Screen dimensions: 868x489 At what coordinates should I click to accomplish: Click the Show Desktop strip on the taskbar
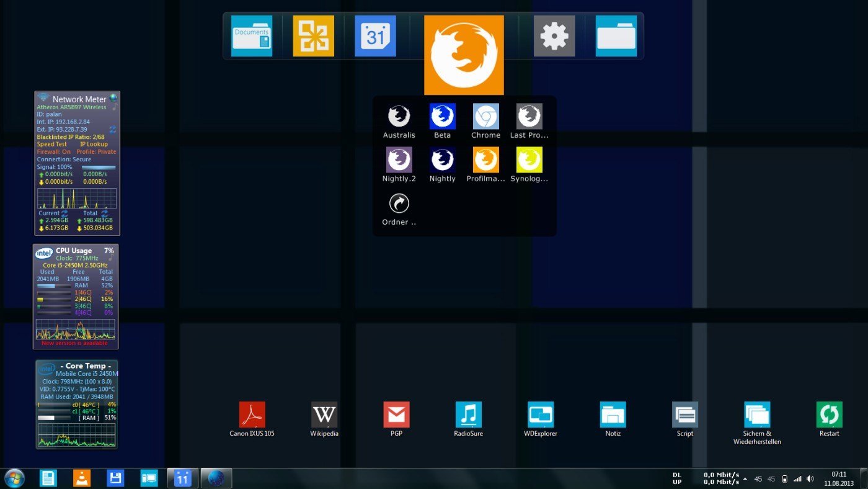click(864, 478)
